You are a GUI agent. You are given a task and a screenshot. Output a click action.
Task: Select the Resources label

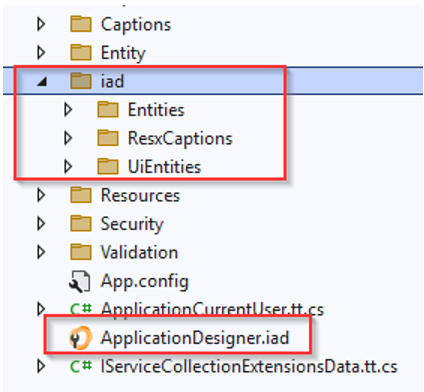click(140, 195)
